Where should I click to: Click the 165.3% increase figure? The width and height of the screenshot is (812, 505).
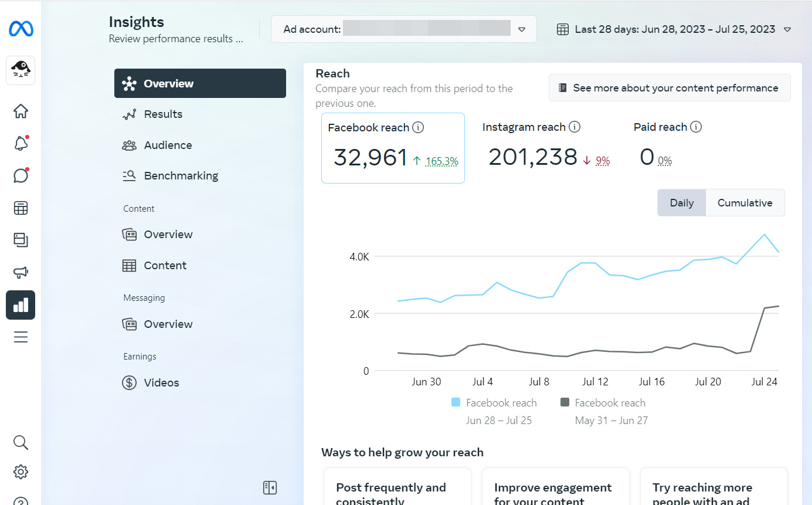tap(442, 161)
